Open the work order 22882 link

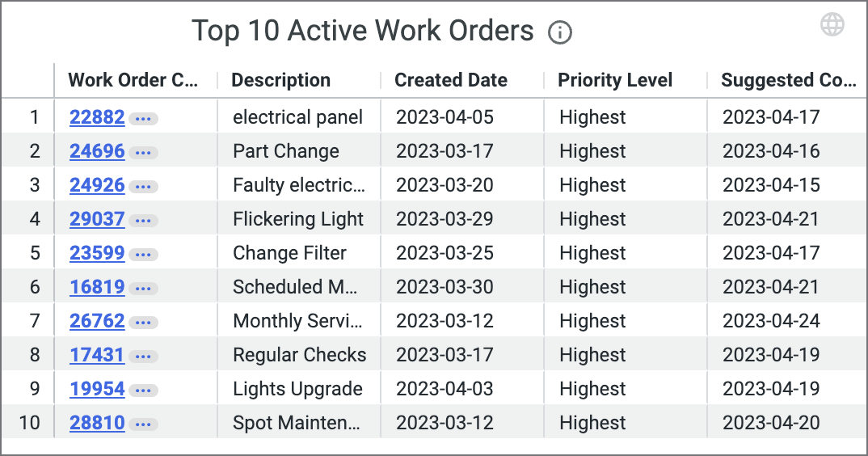pyautogui.click(x=97, y=117)
